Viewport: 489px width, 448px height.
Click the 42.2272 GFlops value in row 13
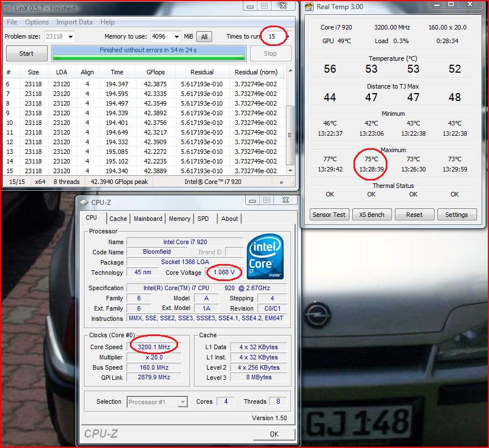[155, 152]
